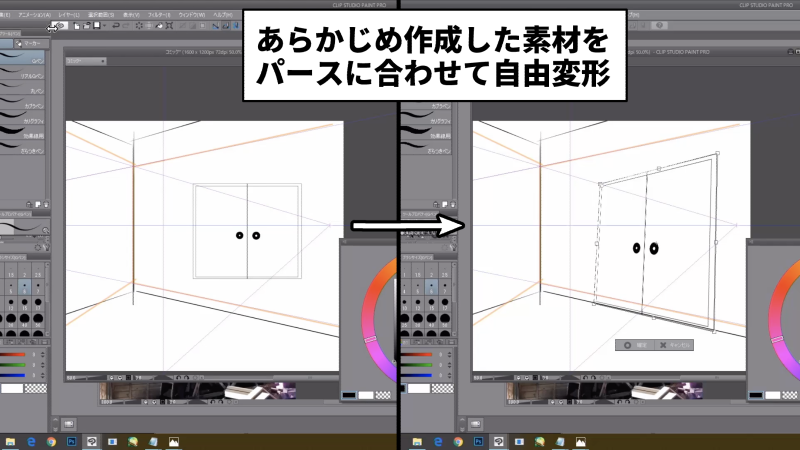Select brush size 15 in left panel
The width and height of the screenshot is (800, 450).
(x=24, y=305)
